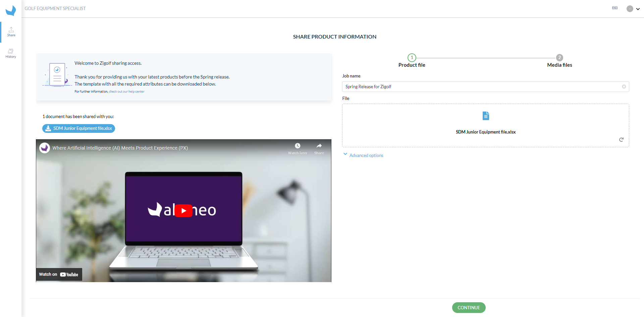Open Watch on YouTube link
Screen dimensions: 644x317
point(59,274)
